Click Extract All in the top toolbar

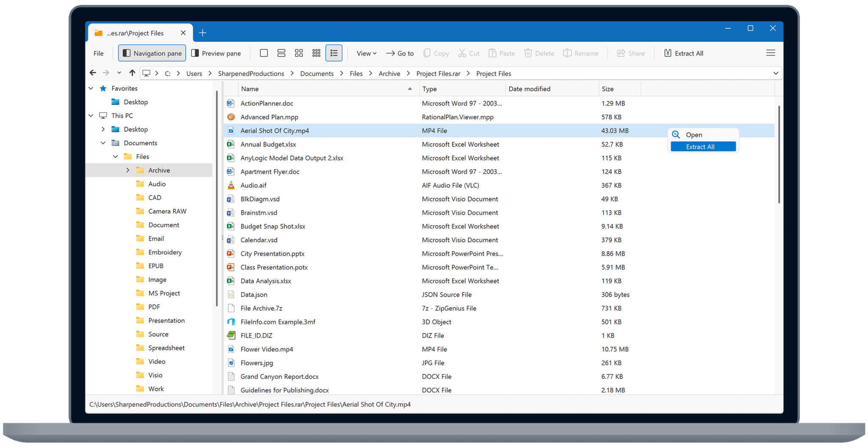pos(683,53)
